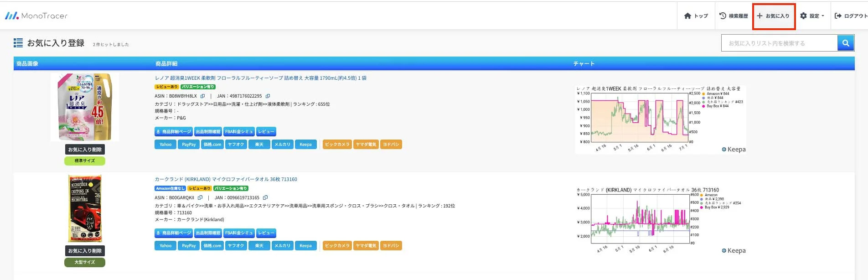
Task: Click the list icon beside お気に入り登録
Action: [x=18, y=43]
